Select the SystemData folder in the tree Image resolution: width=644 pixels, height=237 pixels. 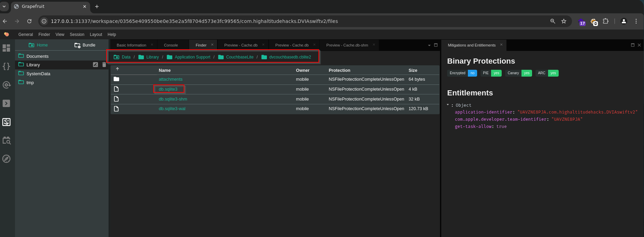coord(38,74)
